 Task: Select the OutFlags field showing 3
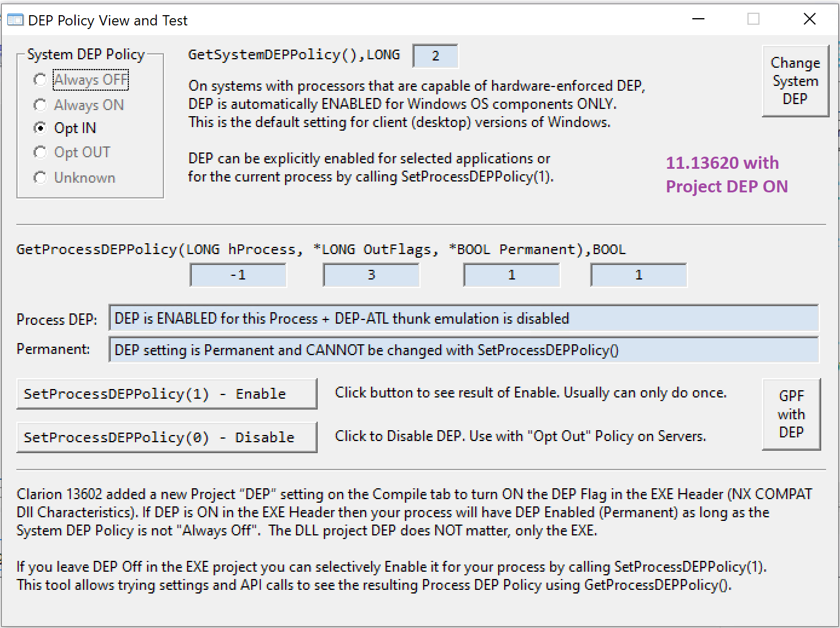(x=371, y=275)
